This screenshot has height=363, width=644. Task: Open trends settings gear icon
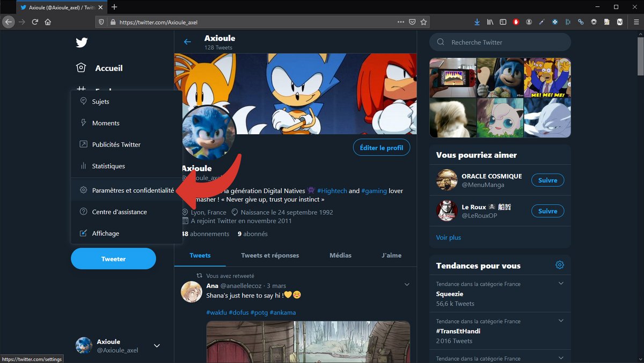[560, 265]
